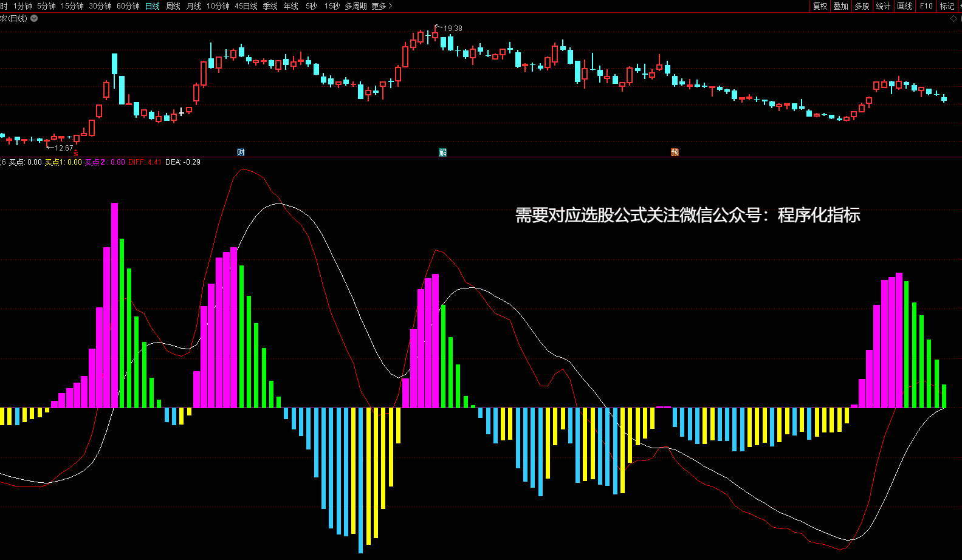Screen dimensions: 962x560
Task: Open the 多周期 multi-period view
Action: click(x=356, y=6)
